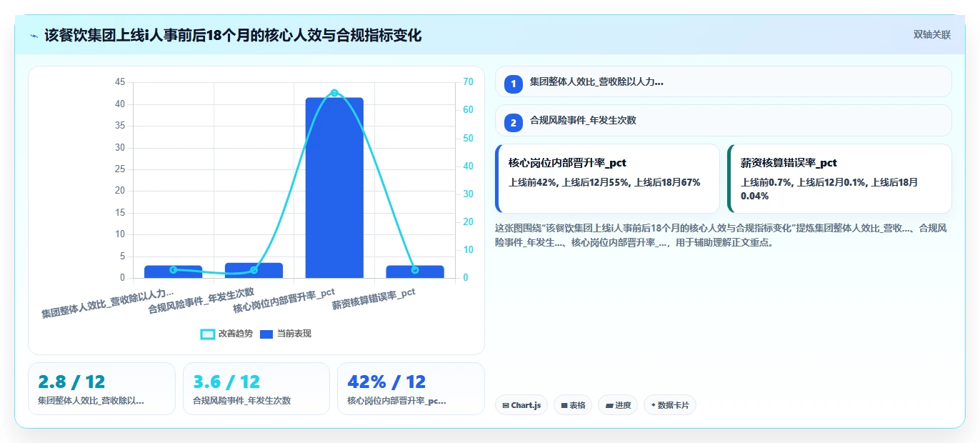Image resolution: width=980 pixels, height=443 pixels.
Task: Click the lightning icon beside the title
Action: click(34, 35)
